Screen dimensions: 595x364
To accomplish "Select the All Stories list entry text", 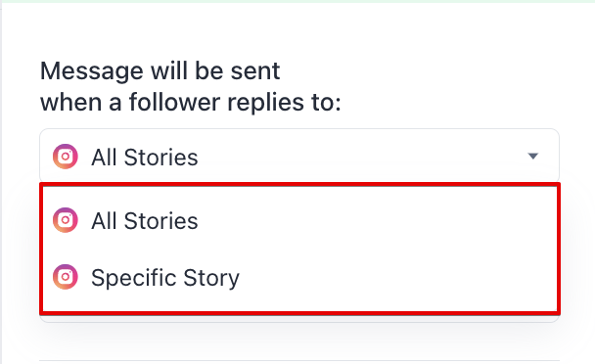I will (x=145, y=221).
